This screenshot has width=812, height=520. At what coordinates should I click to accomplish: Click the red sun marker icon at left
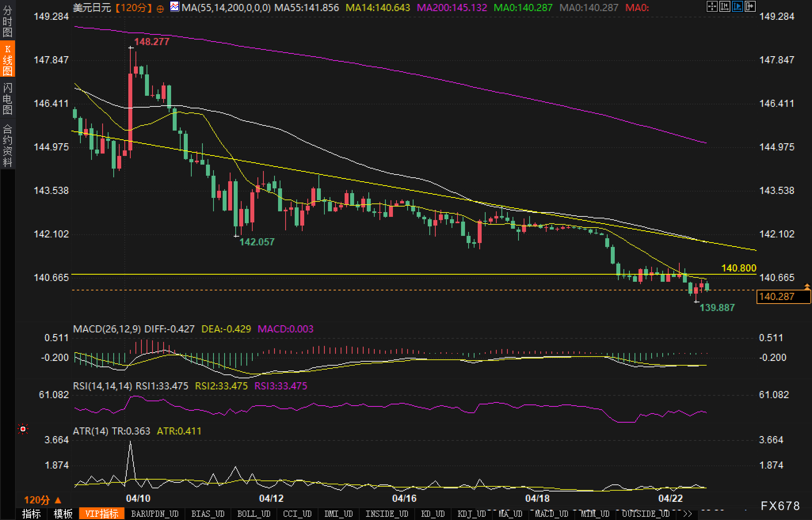tap(23, 429)
